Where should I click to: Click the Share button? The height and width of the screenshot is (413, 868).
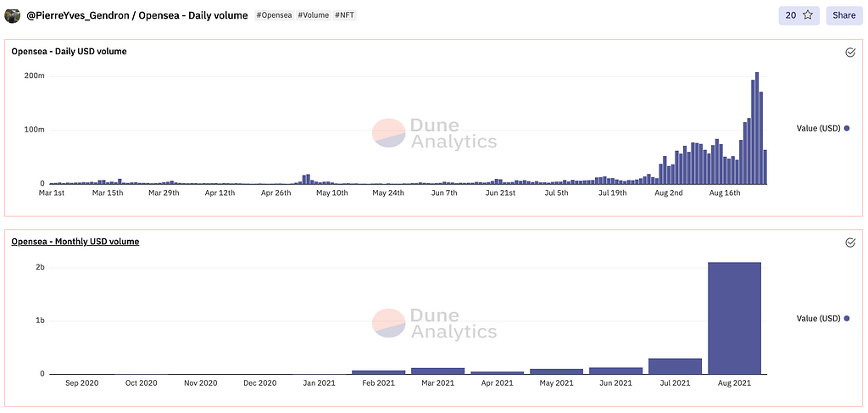point(844,15)
